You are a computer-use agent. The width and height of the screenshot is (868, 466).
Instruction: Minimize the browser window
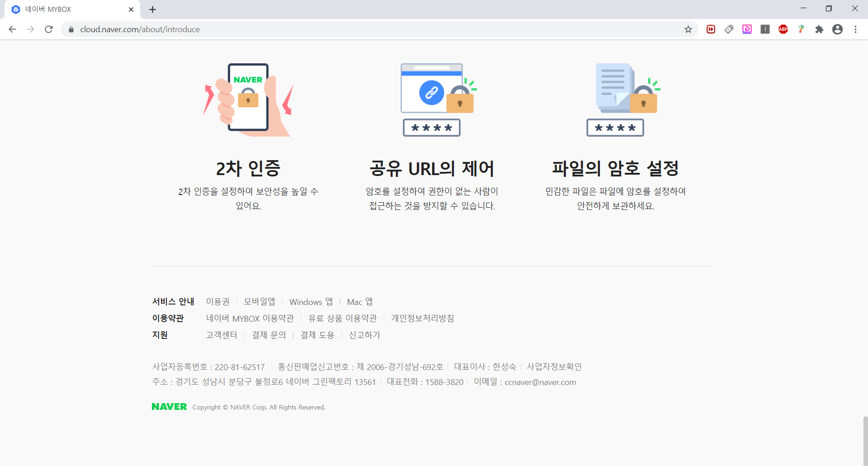pos(803,9)
